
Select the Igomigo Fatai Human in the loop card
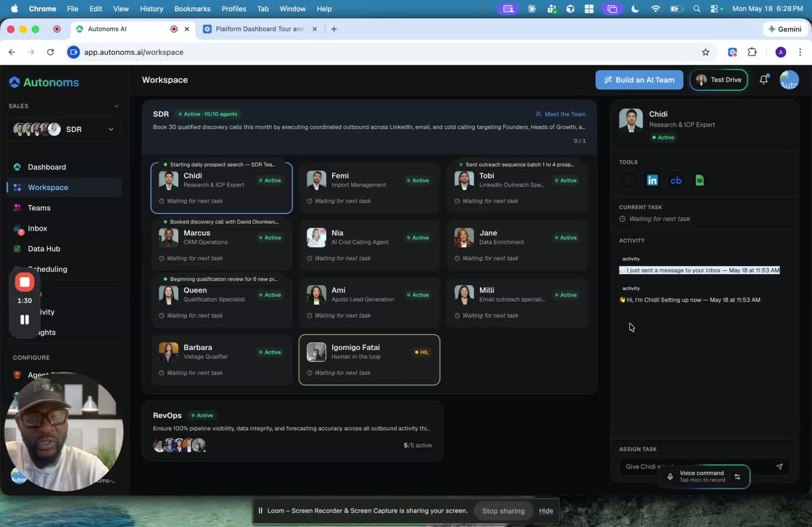coord(369,360)
